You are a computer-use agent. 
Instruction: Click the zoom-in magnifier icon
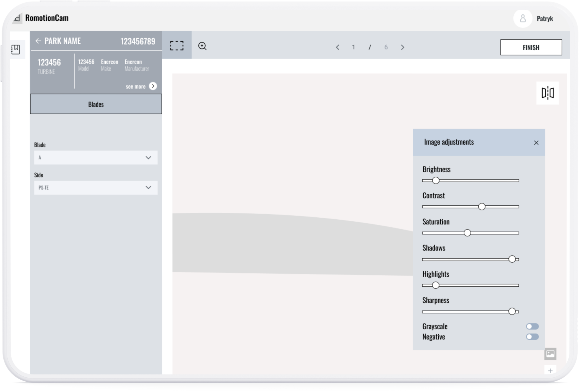[202, 46]
